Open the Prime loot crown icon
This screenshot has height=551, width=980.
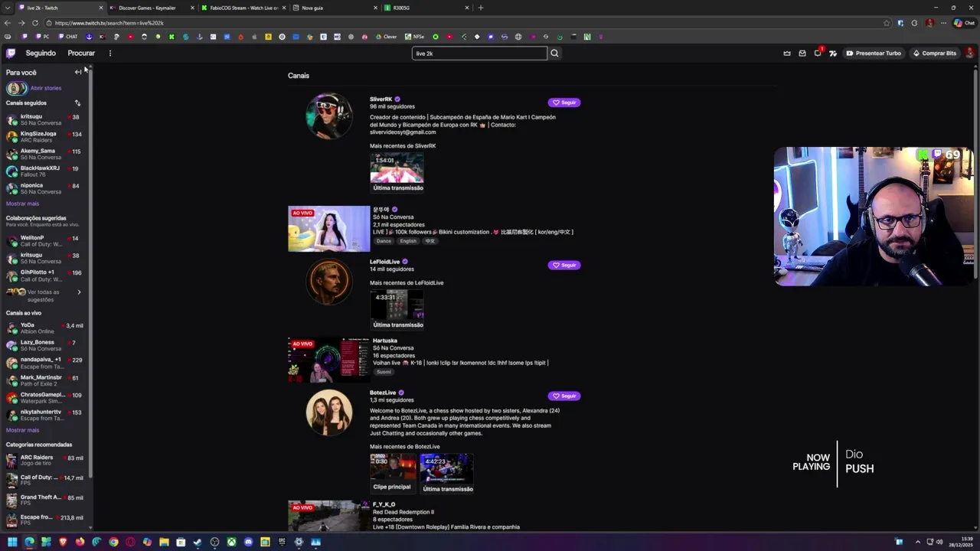pos(787,53)
